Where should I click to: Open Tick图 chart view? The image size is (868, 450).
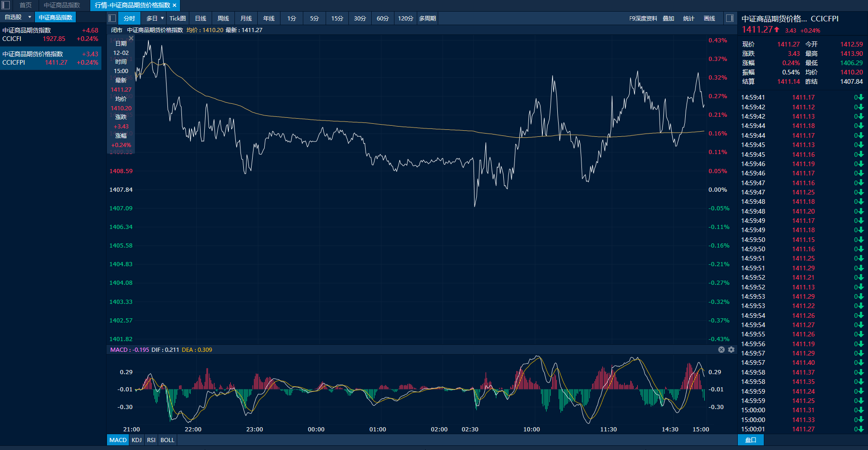pyautogui.click(x=178, y=18)
